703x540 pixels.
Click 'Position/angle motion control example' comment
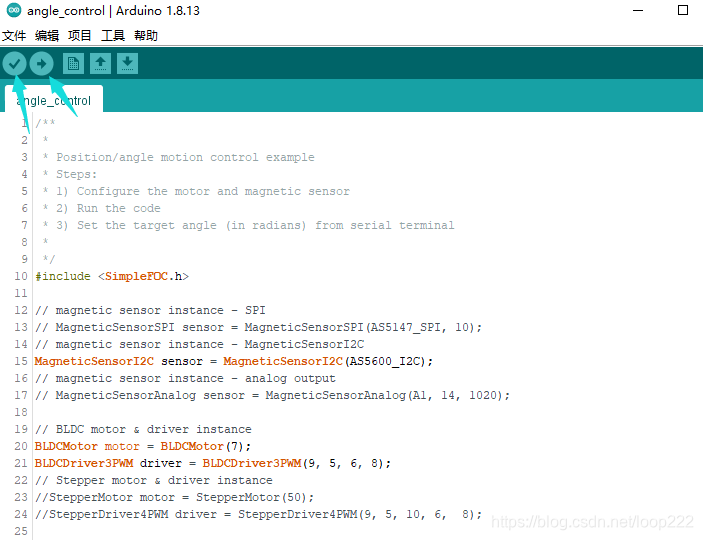coord(185,157)
